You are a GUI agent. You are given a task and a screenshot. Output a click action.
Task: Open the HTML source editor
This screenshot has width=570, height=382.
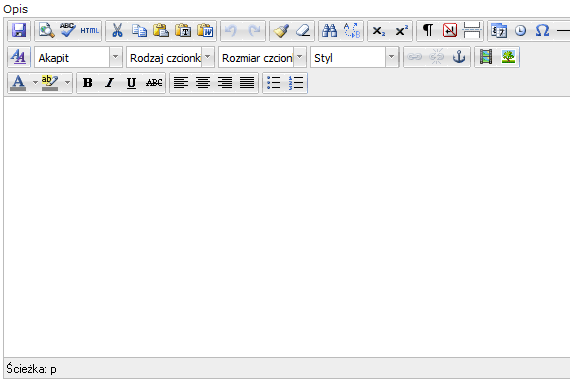(x=90, y=31)
